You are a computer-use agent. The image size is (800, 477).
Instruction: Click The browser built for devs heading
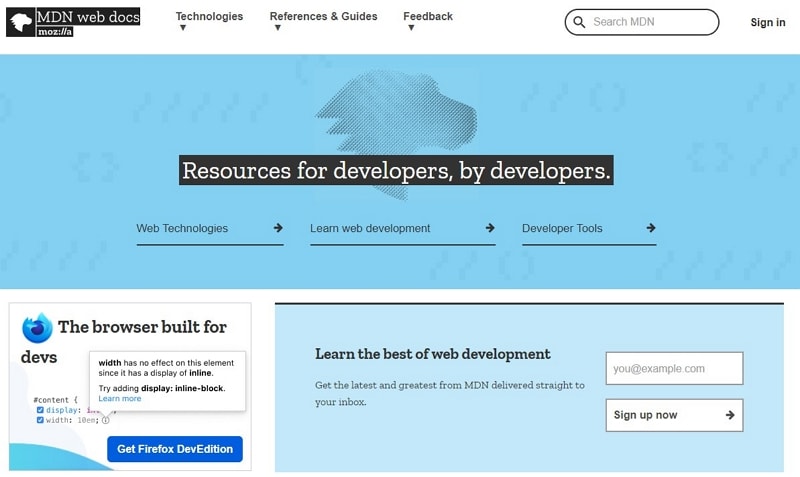[x=124, y=341]
